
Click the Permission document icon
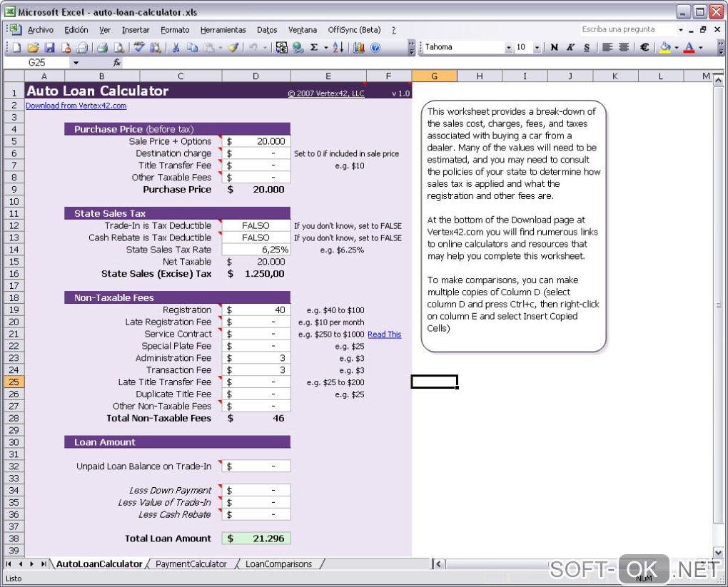(x=66, y=47)
